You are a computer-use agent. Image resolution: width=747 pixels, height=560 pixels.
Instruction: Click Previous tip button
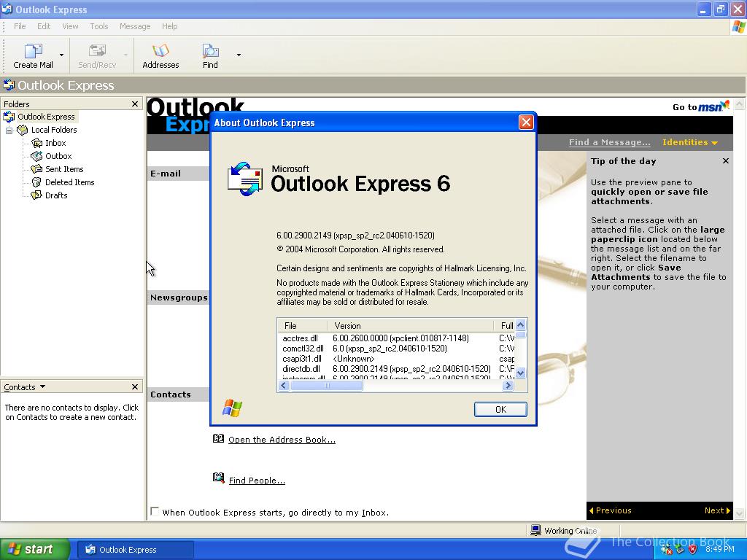611,510
